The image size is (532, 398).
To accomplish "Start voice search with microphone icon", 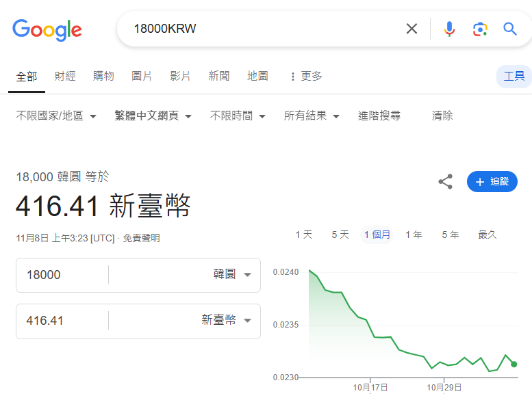I will pos(449,29).
